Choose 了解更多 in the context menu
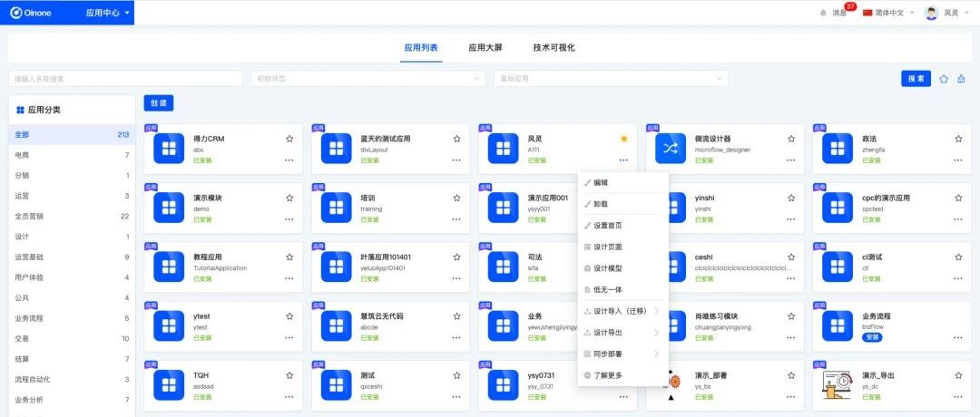 pyautogui.click(x=622, y=375)
